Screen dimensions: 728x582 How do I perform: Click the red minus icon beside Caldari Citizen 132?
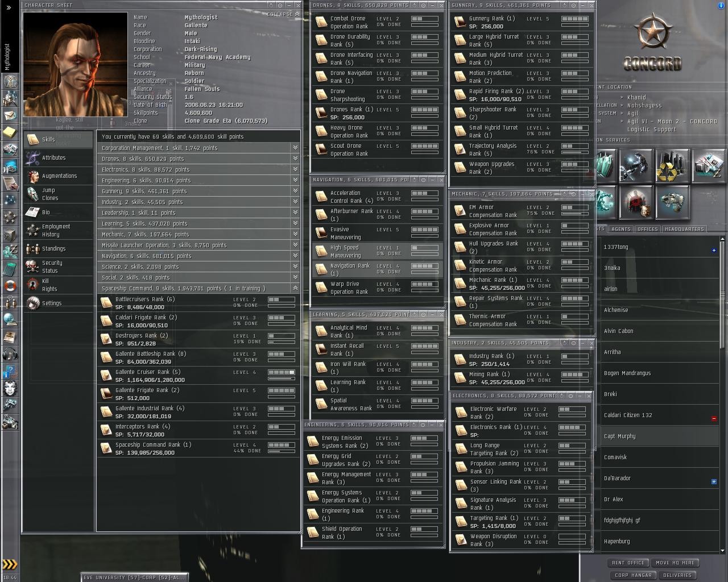click(714, 419)
